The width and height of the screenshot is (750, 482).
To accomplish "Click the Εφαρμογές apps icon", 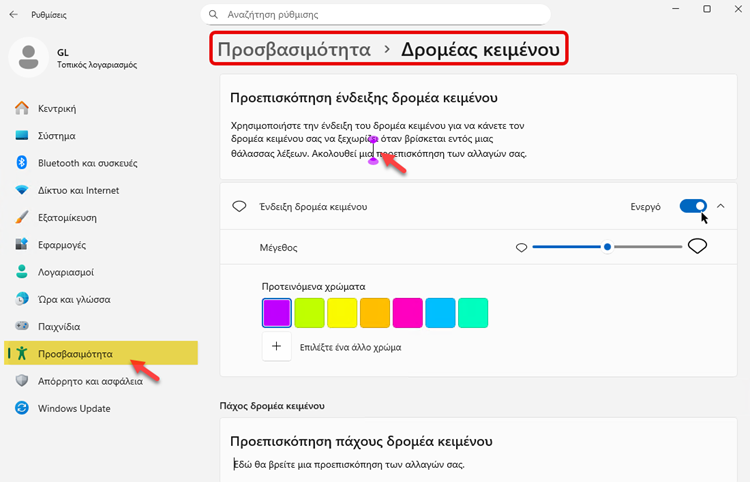I will pyautogui.click(x=22, y=244).
